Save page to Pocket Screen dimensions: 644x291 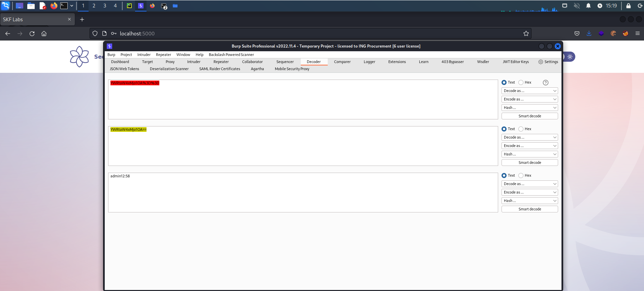[577, 33]
